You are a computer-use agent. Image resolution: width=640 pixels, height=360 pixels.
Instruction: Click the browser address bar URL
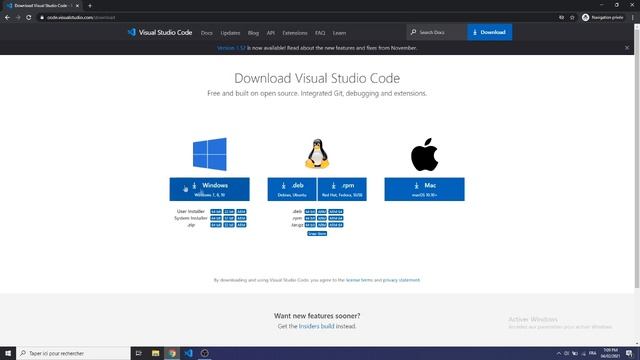[81, 18]
